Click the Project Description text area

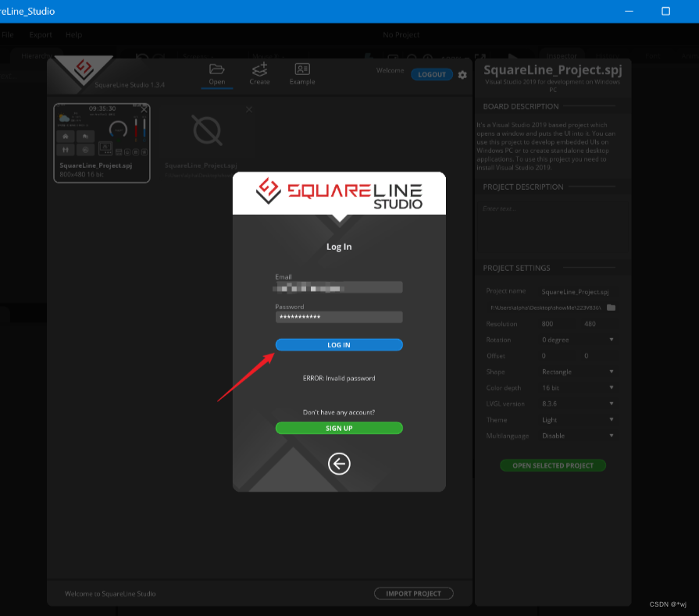click(553, 227)
